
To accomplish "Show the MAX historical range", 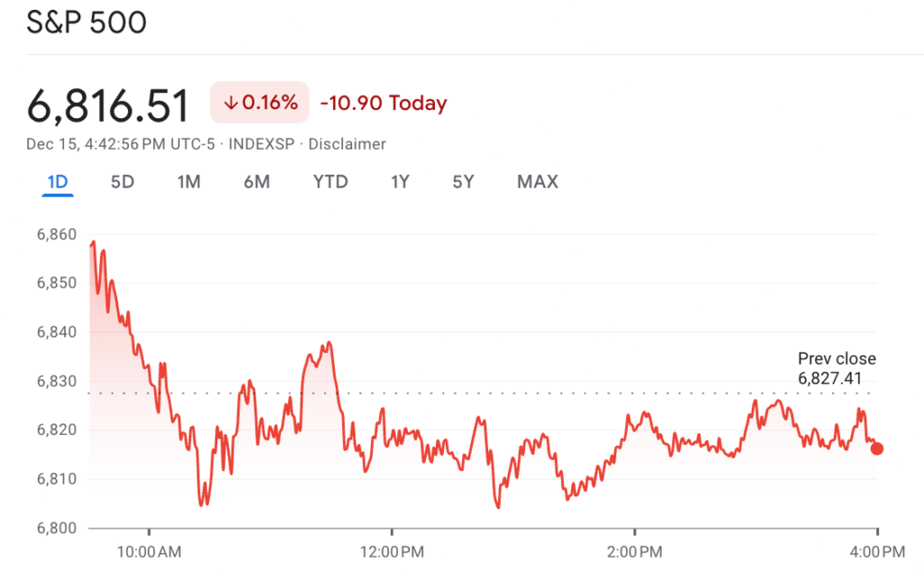I will pos(537,182).
